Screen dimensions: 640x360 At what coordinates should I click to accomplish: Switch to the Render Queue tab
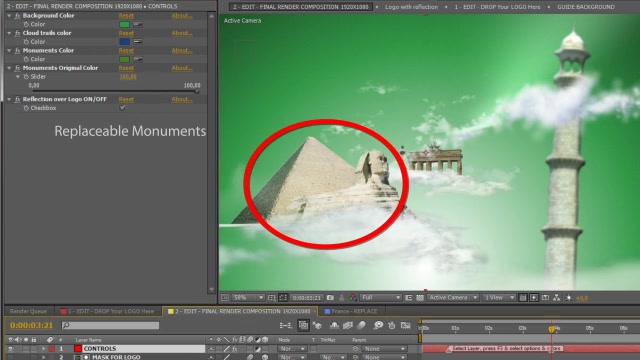[x=28, y=311]
